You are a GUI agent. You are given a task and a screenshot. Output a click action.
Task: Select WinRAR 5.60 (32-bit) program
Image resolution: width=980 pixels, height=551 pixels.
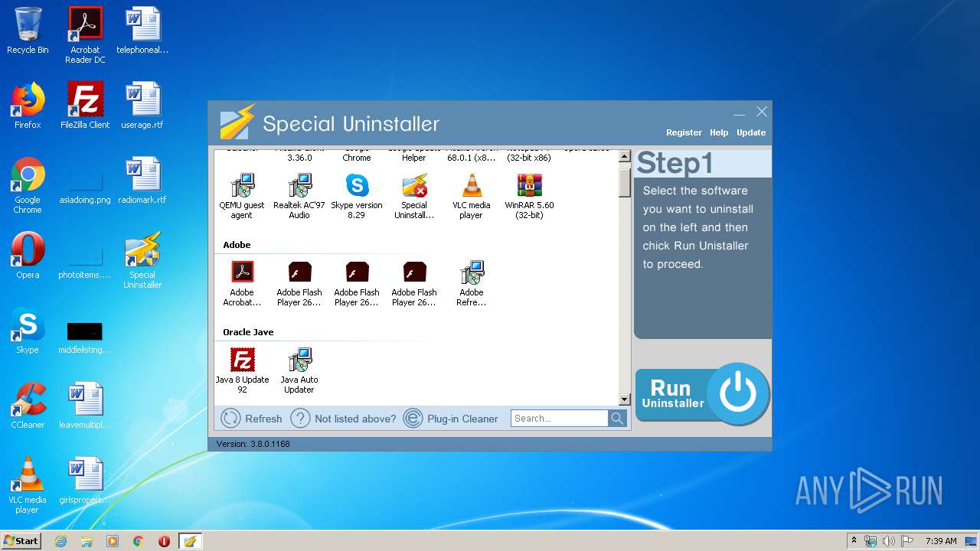coord(529,196)
